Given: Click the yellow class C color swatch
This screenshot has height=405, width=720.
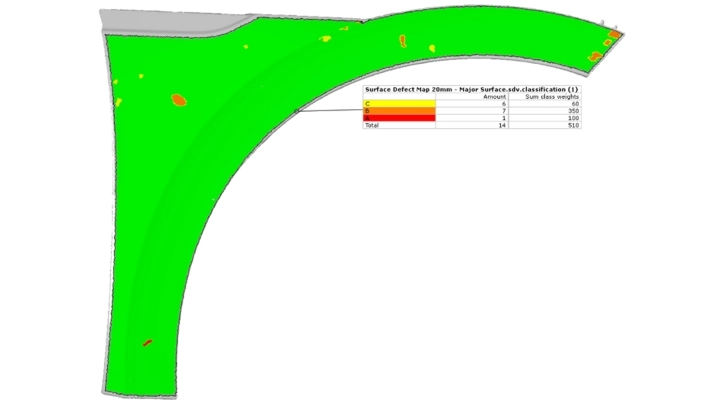Looking at the screenshot, I should (399, 104).
